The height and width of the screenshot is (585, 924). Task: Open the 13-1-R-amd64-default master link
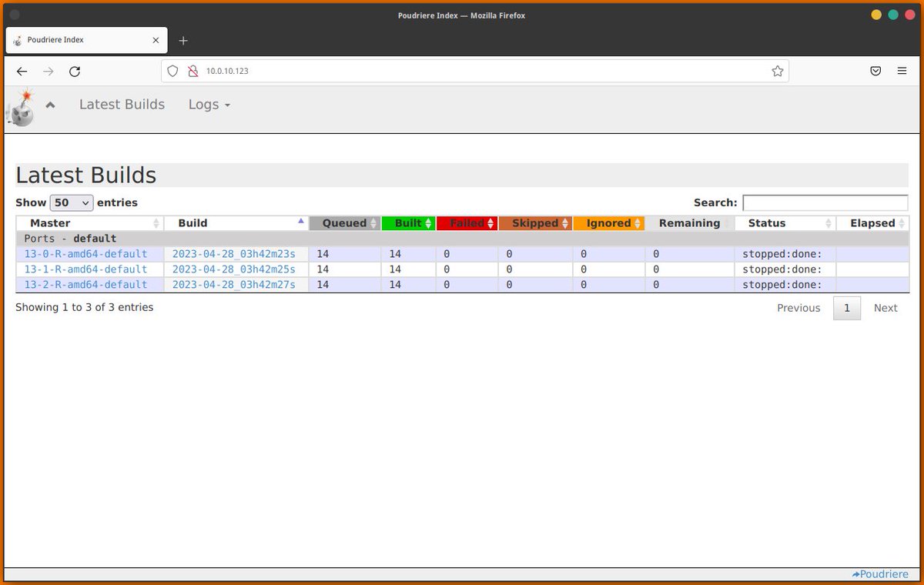(x=85, y=269)
